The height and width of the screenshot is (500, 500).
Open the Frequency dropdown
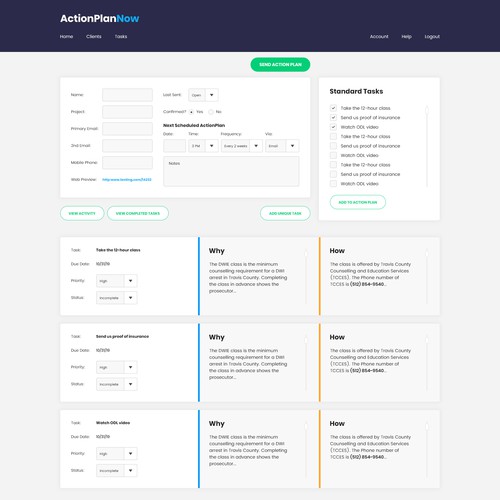[242, 146]
